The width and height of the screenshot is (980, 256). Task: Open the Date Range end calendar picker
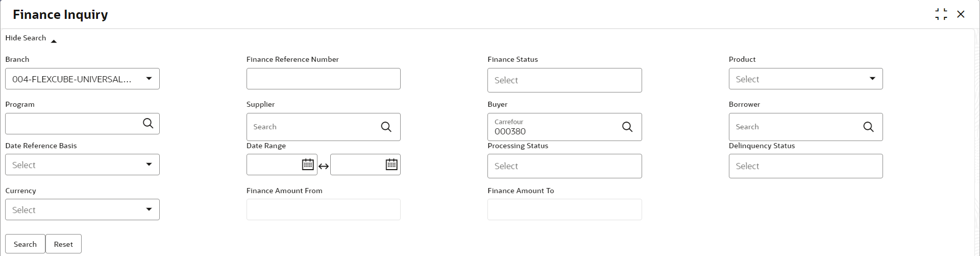(391, 165)
